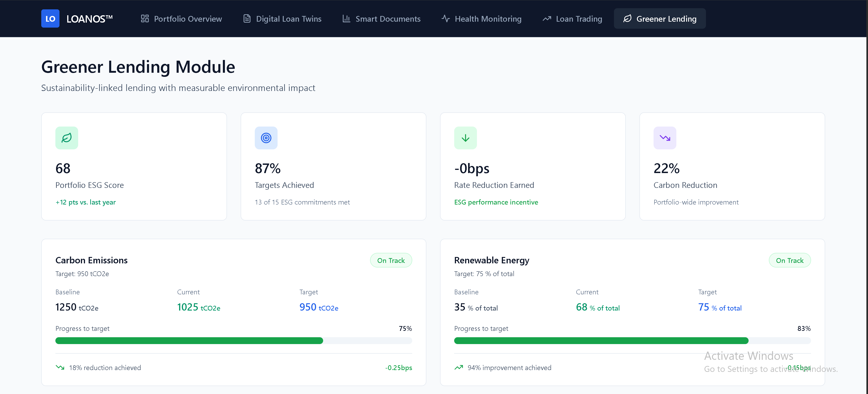The image size is (868, 394).
Task: Click the trending-down icon beside 18% reduction
Action: (x=60, y=367)
